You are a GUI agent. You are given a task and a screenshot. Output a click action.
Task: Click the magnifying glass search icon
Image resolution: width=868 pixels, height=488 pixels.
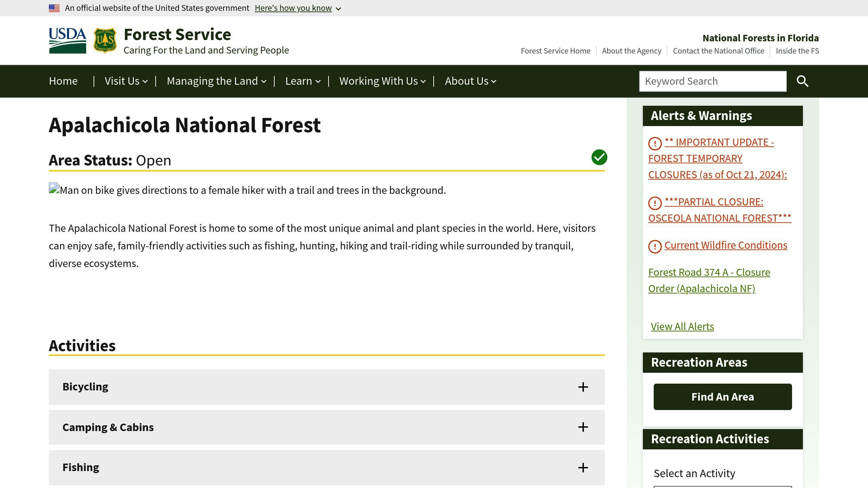click(x=802, y=81)
